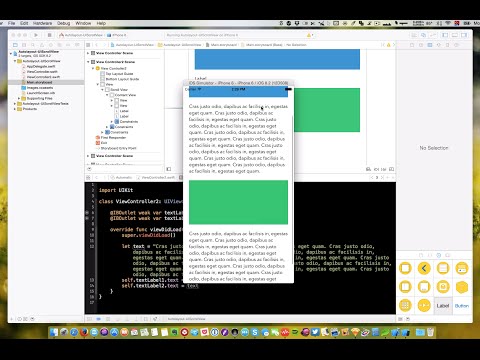Click green view in iOS Simulator
Screen dimensions: 480x360
point(238,202)
